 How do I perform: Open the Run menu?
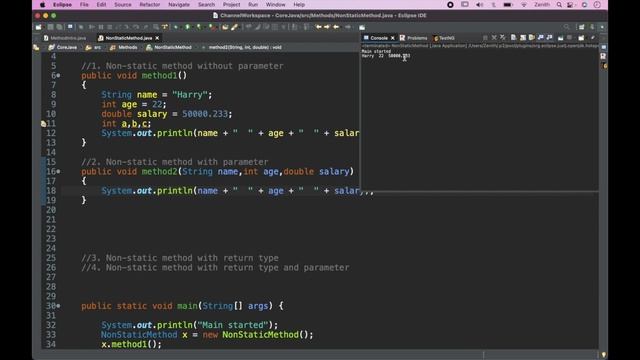[x=253, y=4]
